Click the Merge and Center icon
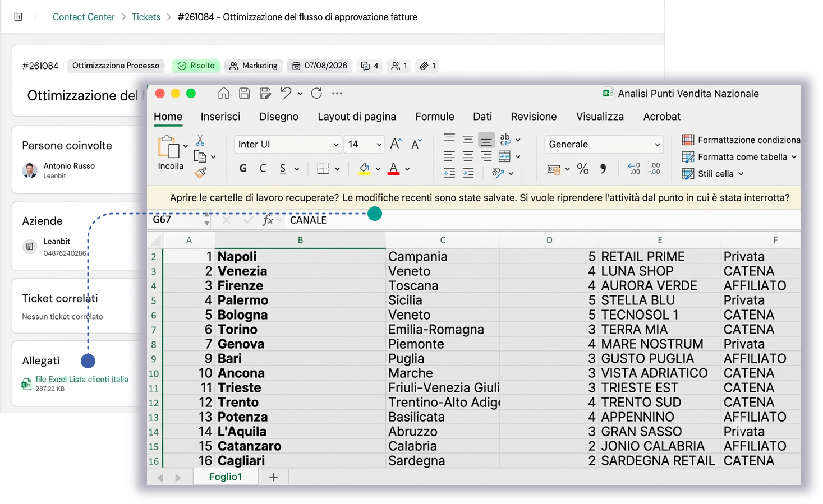The width and height of the screenshot is (823, 504). 504,156
